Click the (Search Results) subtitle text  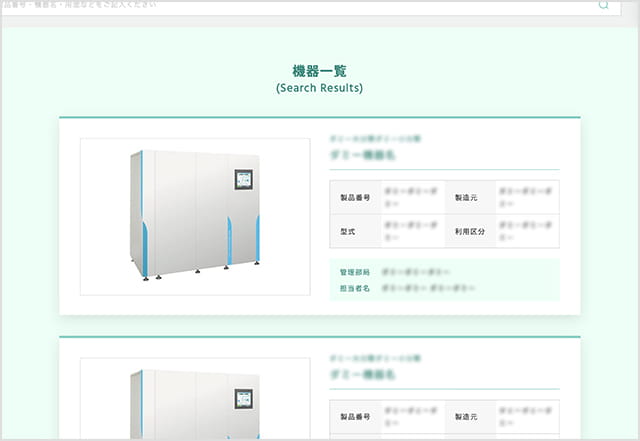[319, 88]
